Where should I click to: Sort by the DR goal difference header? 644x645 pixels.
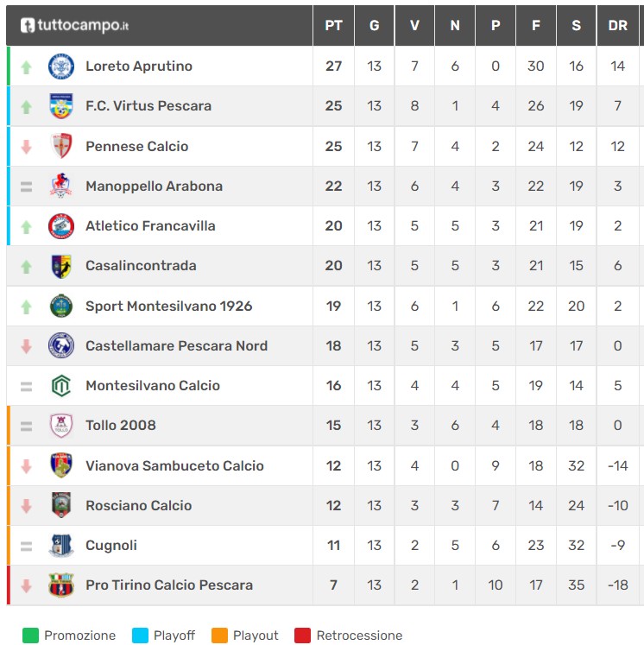(x=618, y=26)
